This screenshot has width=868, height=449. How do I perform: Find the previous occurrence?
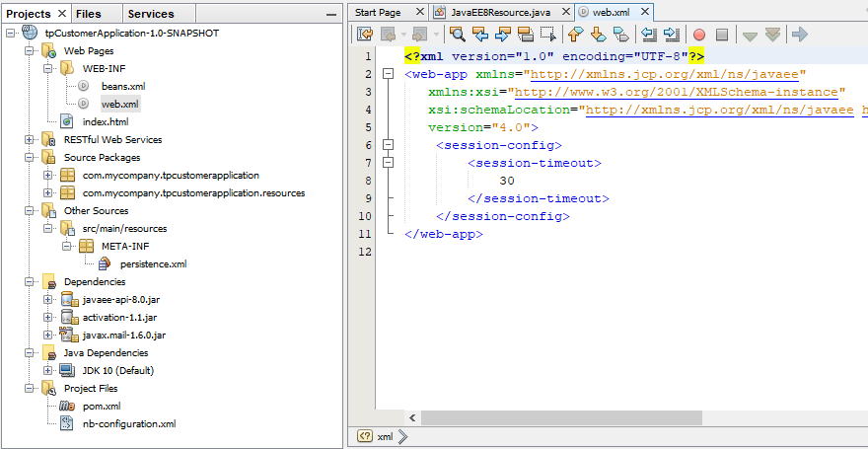coord(480,35)
